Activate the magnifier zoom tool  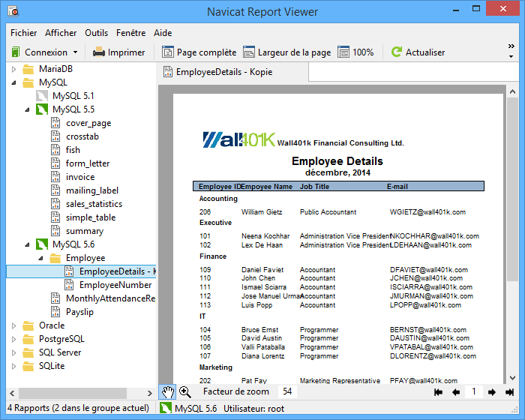[x=184, y=391]
